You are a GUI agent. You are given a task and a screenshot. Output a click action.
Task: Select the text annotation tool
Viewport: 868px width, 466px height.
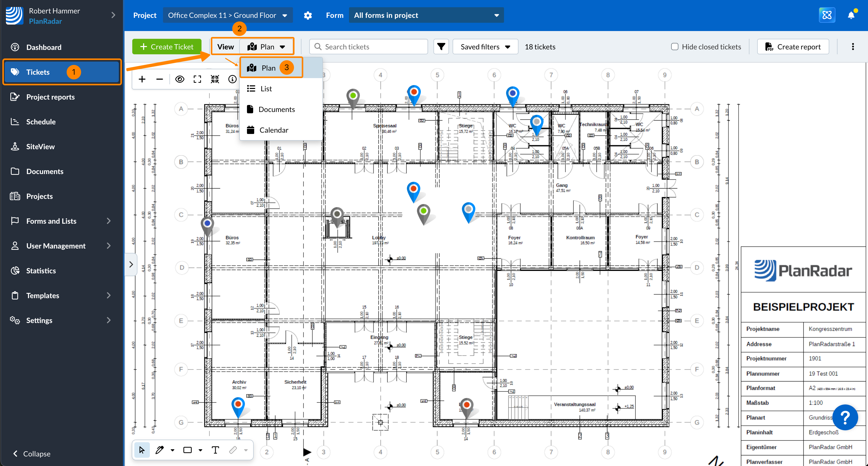coord(215,450)
